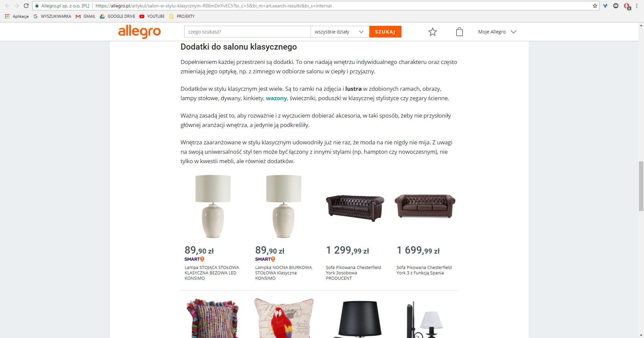Click the SZUKAJ search button
The image size is (644, 338).
point(385,32)
